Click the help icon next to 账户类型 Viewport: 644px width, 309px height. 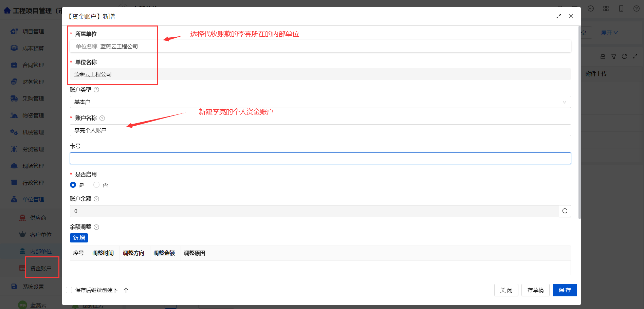[x=96, y=90]
